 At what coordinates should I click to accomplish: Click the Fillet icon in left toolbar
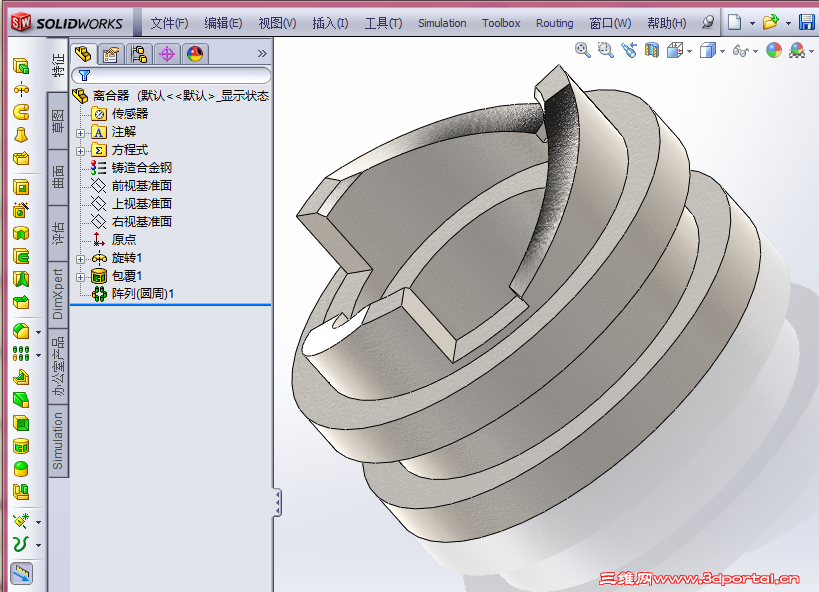pos(21,331)
